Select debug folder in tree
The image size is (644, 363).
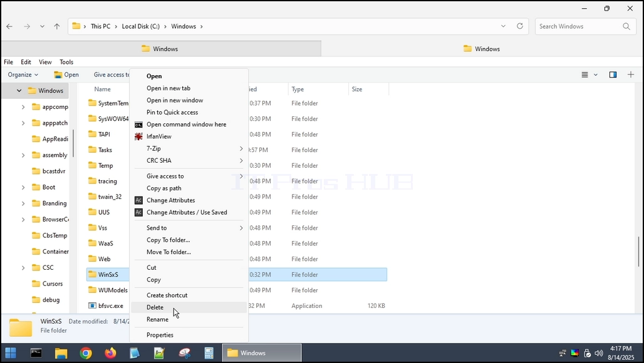tap(46, 300)
